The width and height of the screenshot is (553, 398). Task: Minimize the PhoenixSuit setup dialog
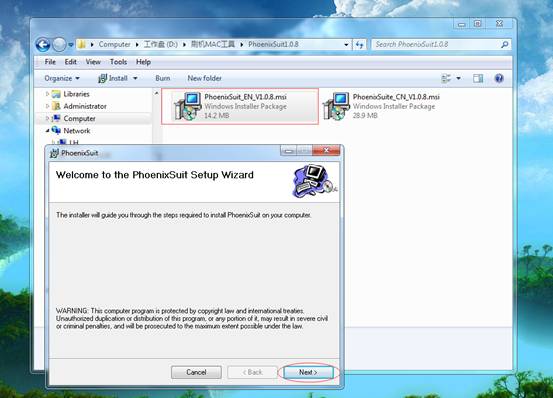(x=289, y=151)
